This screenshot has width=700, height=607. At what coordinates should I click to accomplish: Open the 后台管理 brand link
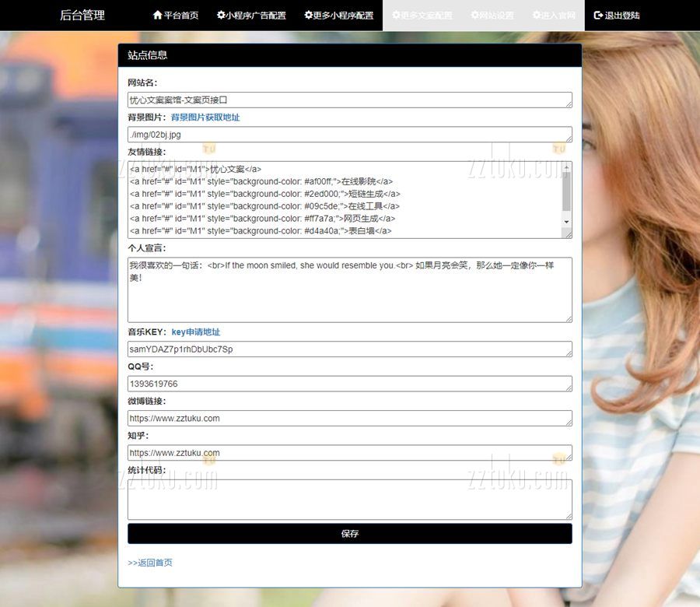click(82, 16)
